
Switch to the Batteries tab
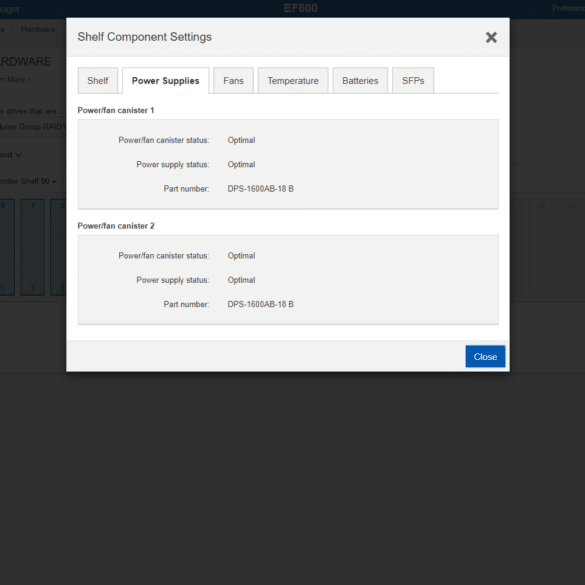(360, 81)
